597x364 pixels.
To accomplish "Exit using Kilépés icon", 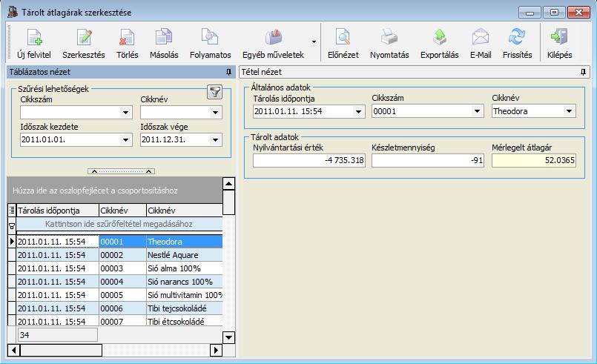I will [559, 37].
